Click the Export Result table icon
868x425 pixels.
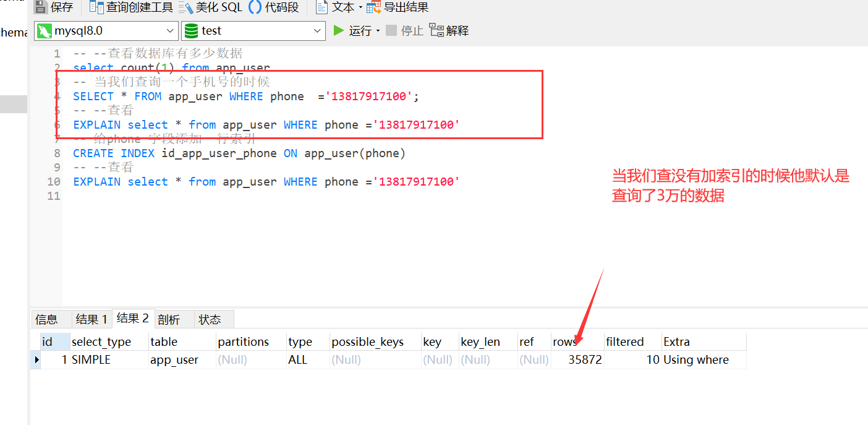[x=374, y=8]
